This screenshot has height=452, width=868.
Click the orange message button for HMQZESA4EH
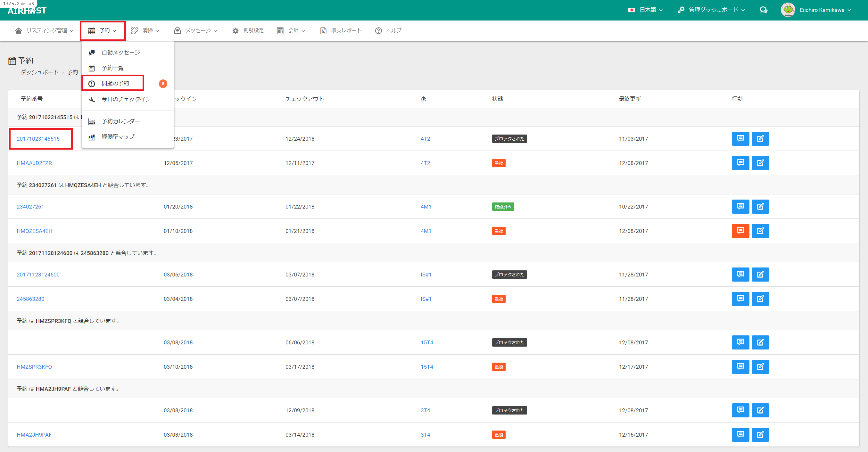coord(740,231)
